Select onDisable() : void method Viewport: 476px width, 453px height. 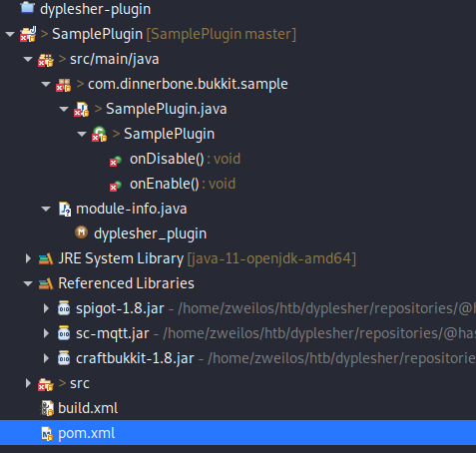[x=185, y=159]
